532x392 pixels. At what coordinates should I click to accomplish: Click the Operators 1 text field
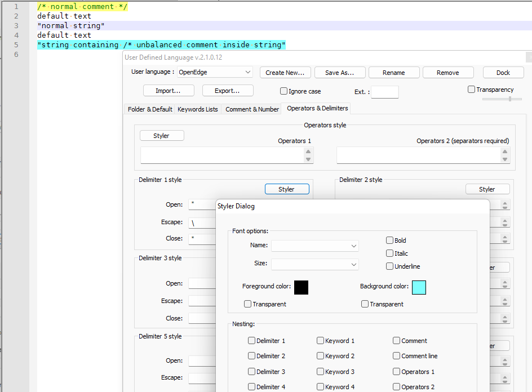coord(223,155)
